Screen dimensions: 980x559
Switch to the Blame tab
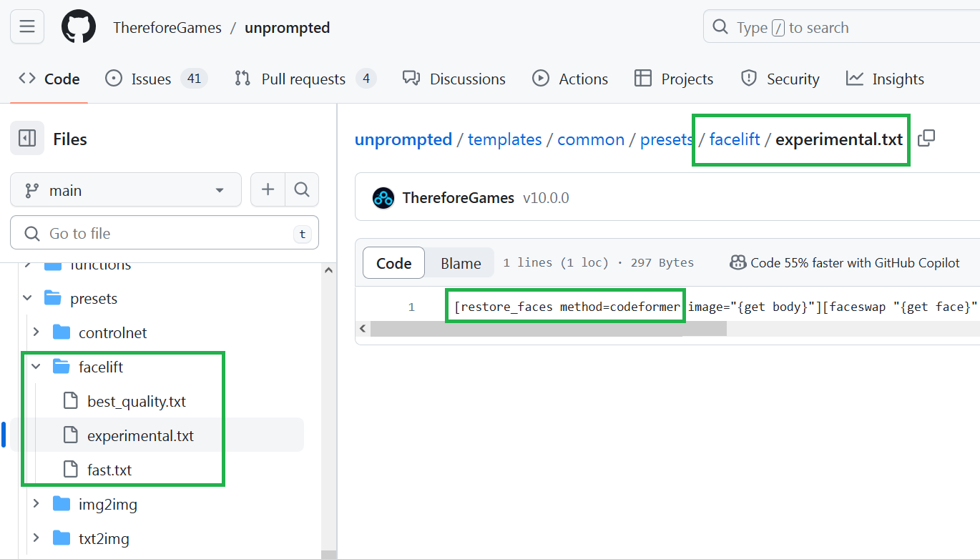[x=460, y=262]
